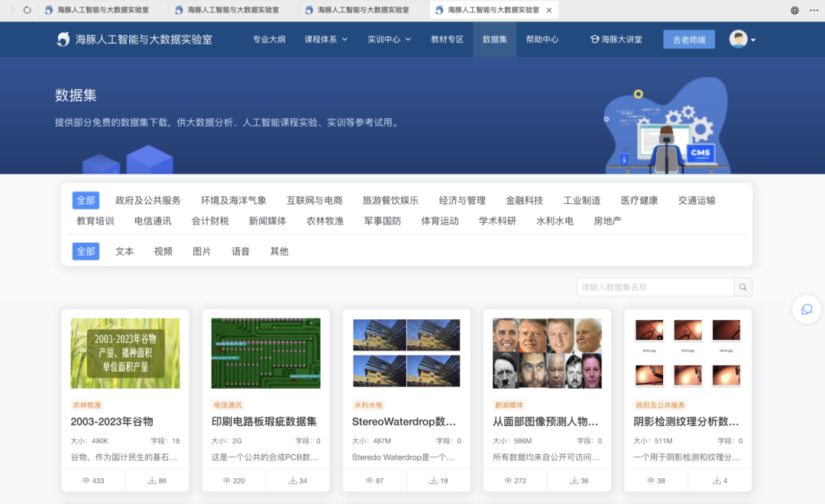Click the dataset name search field
Viewport: 825px width, 504px height.
(x=655, y=287)
